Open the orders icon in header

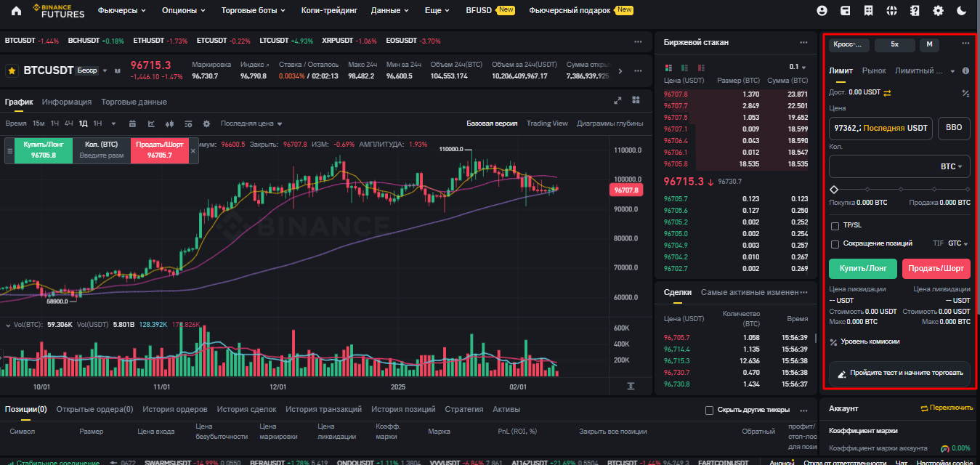[x=868, y=11]
